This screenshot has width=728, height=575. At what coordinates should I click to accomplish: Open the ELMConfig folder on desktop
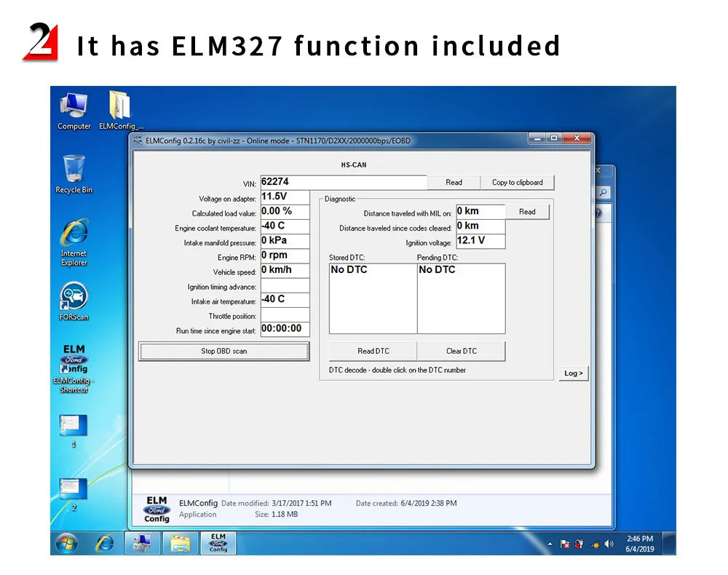coord(121,111)
